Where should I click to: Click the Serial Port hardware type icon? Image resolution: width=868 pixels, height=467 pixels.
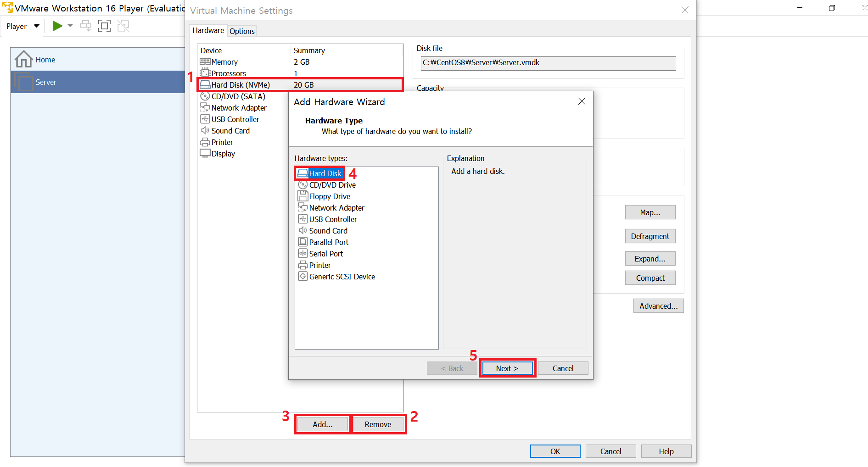click(302, 253)
